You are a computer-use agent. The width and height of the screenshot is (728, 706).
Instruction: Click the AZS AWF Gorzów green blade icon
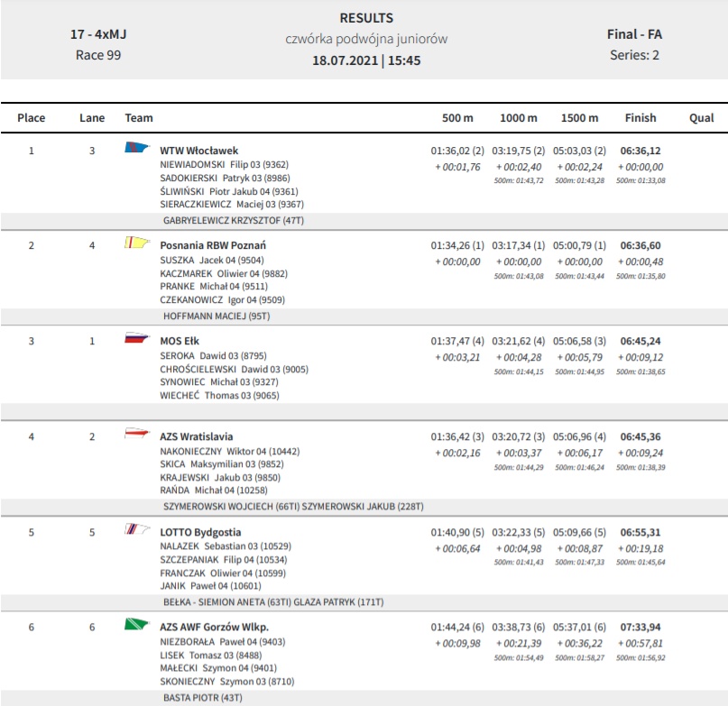[x=137, y=624]
